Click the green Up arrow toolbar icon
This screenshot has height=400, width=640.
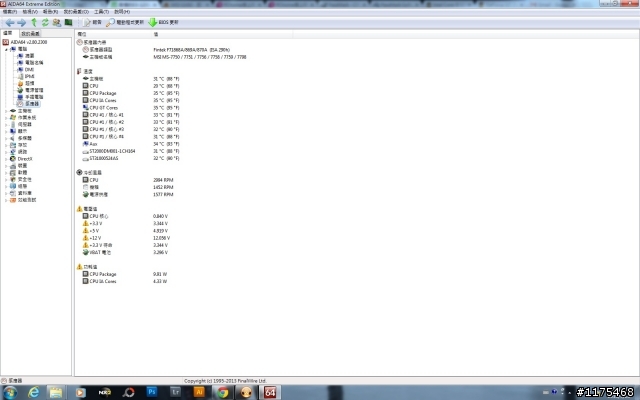(x=34, y=22)
